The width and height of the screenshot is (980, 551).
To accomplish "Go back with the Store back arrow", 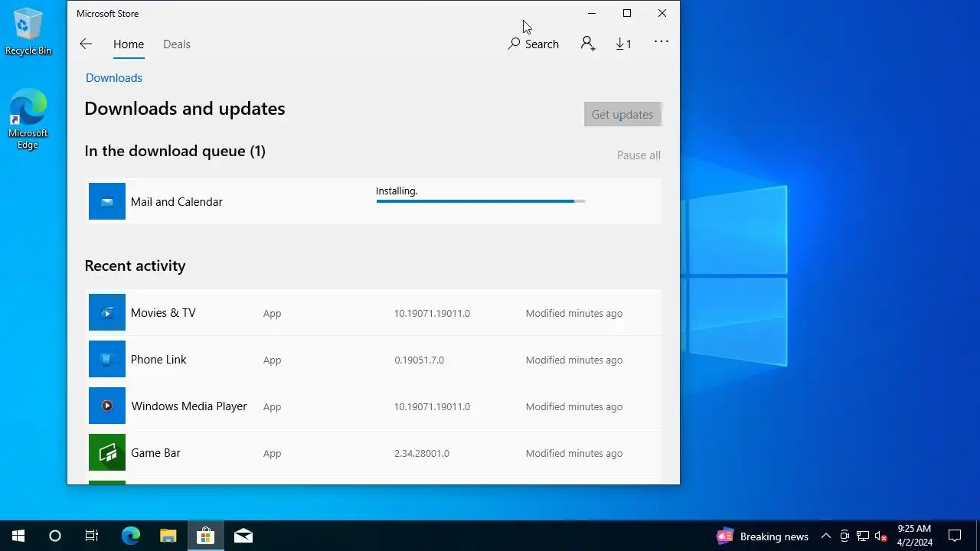I will pyautogui.click(x=86, y=44).
